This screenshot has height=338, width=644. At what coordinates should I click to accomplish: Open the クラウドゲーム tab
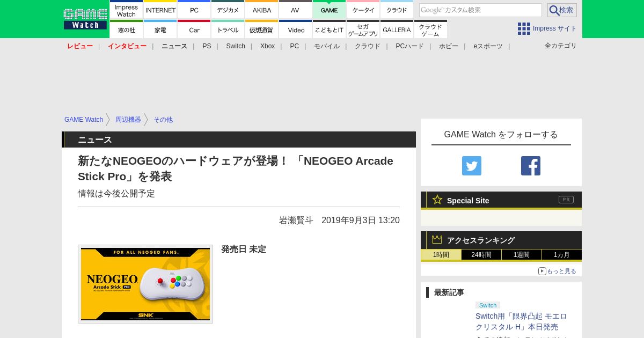pyautogui.click(x=430, y=30)
